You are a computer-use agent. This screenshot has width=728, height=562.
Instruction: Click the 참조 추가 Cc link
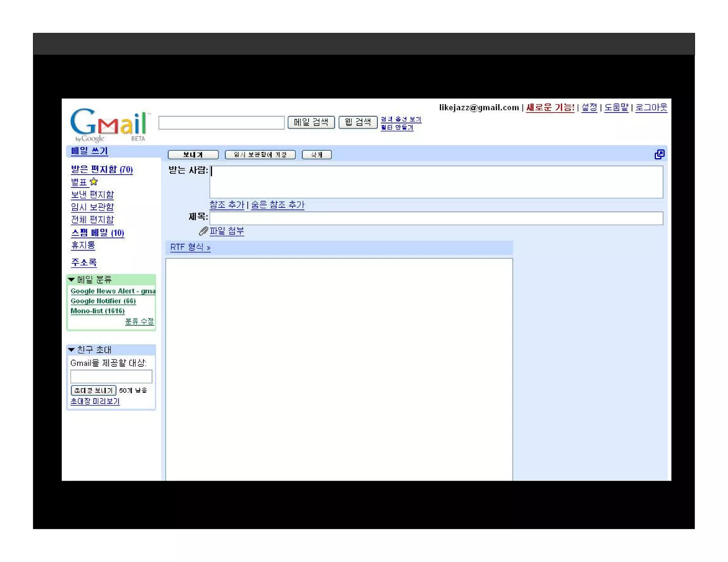[x=227, y=205]
